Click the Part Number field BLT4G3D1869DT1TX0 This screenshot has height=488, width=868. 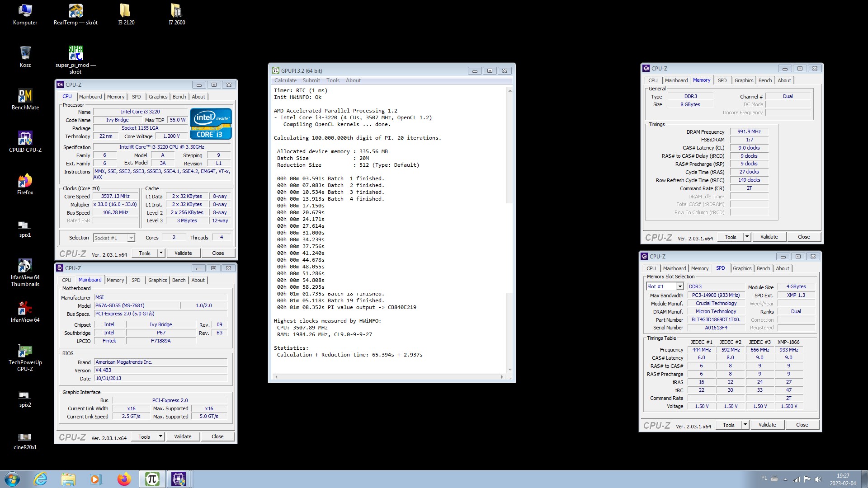pos(716,319)
